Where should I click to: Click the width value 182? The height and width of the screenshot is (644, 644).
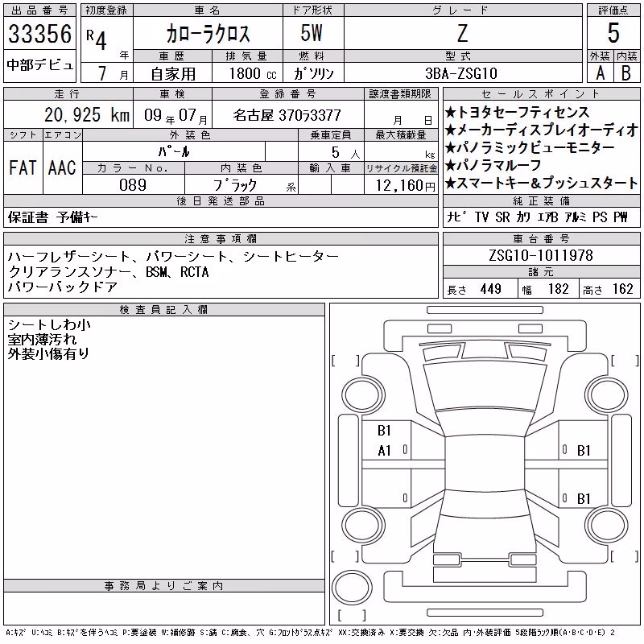click(558, 289)
